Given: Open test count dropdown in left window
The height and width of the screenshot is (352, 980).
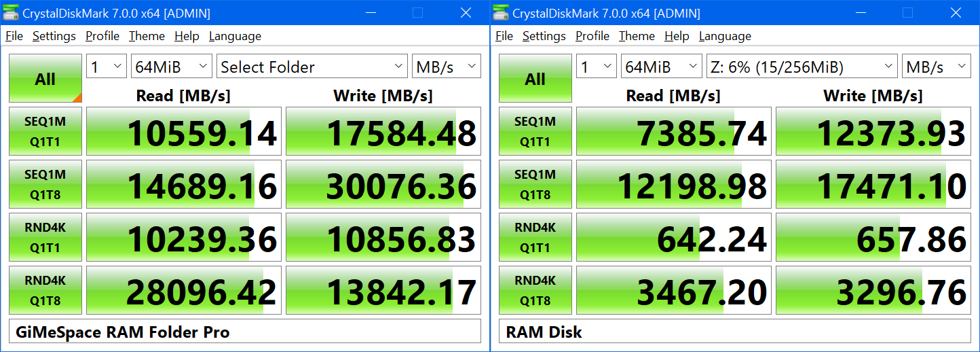Looking at the screenshot, I should pos(107,67).
